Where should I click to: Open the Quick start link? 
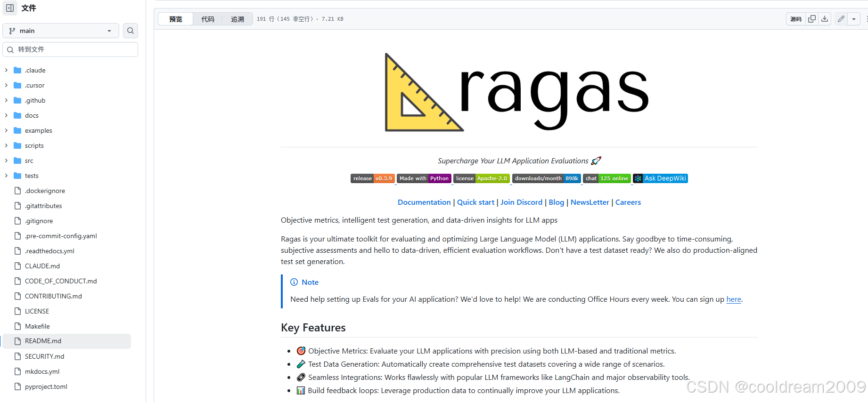tap(475, 202)
